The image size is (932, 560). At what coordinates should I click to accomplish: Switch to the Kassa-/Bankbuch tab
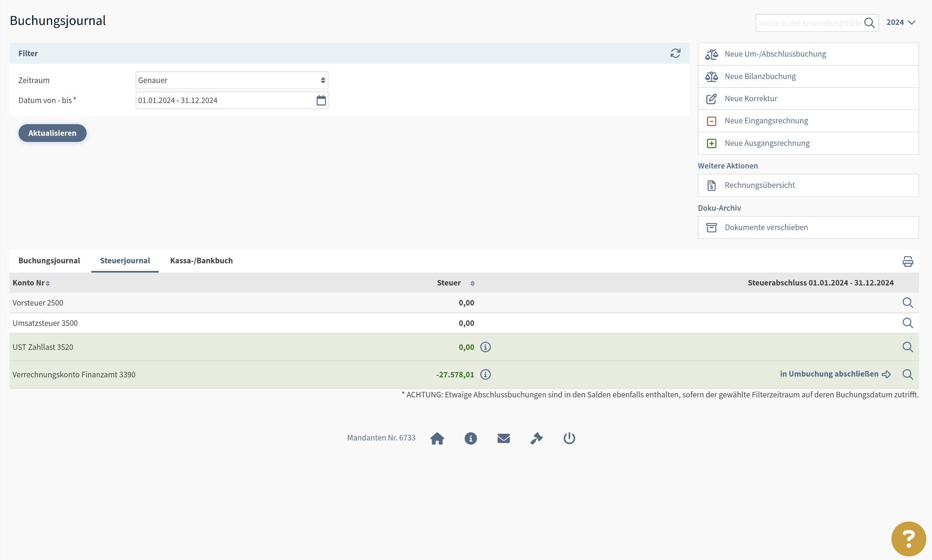click(x=201, y=261)
